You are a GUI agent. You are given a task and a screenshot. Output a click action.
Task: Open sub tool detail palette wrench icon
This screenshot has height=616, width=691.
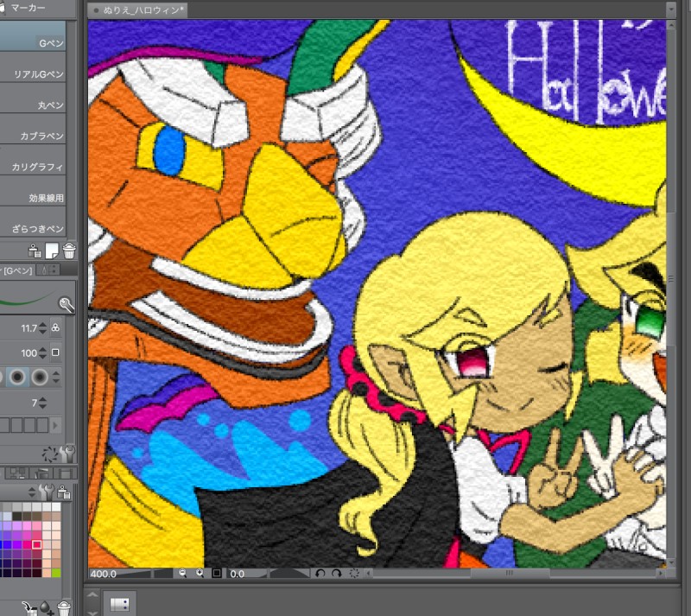[69, 454]
